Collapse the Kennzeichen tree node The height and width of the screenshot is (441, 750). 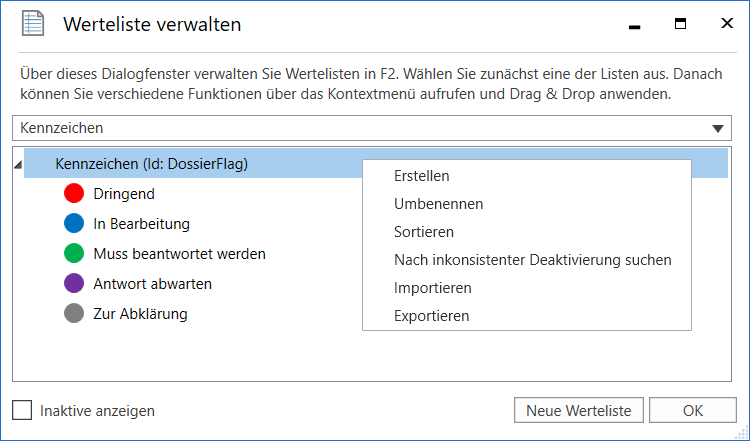[x=18, y=165]
